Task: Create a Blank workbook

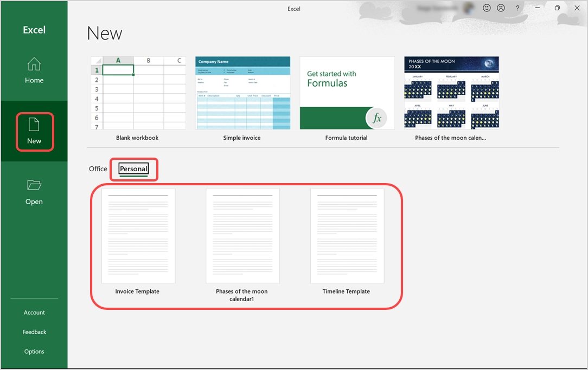Action: (138, 93)
